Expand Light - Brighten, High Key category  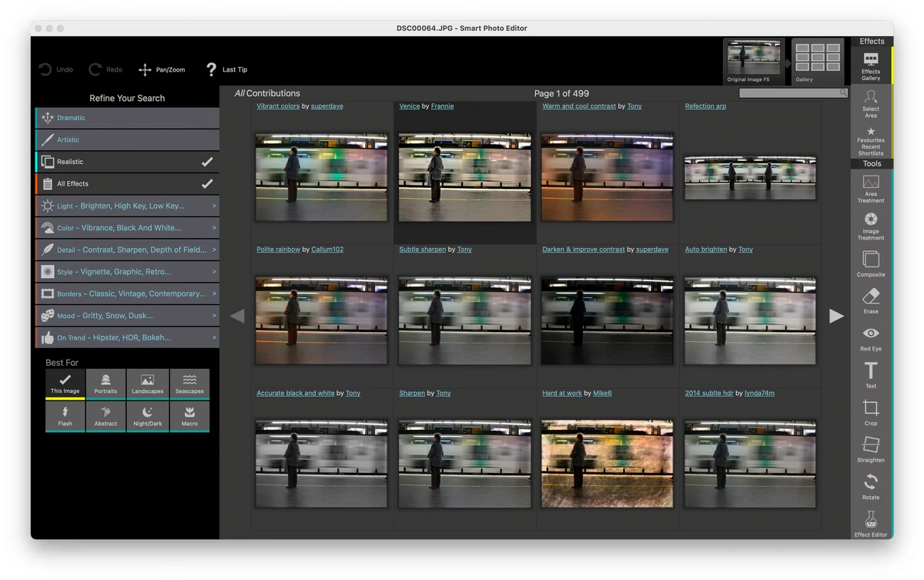(128, 206)
